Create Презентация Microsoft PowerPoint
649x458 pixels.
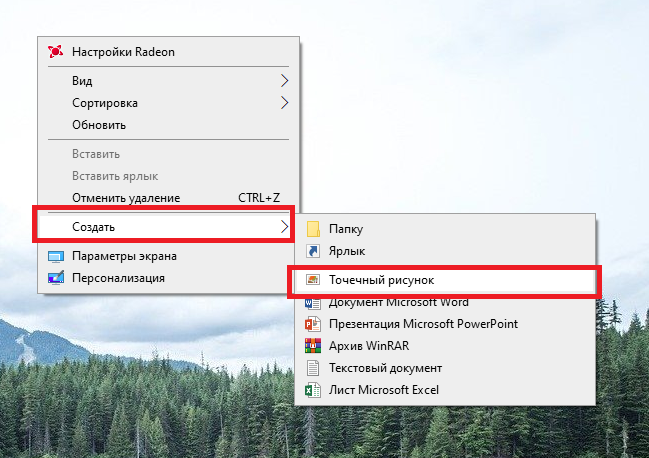(445, 324)
